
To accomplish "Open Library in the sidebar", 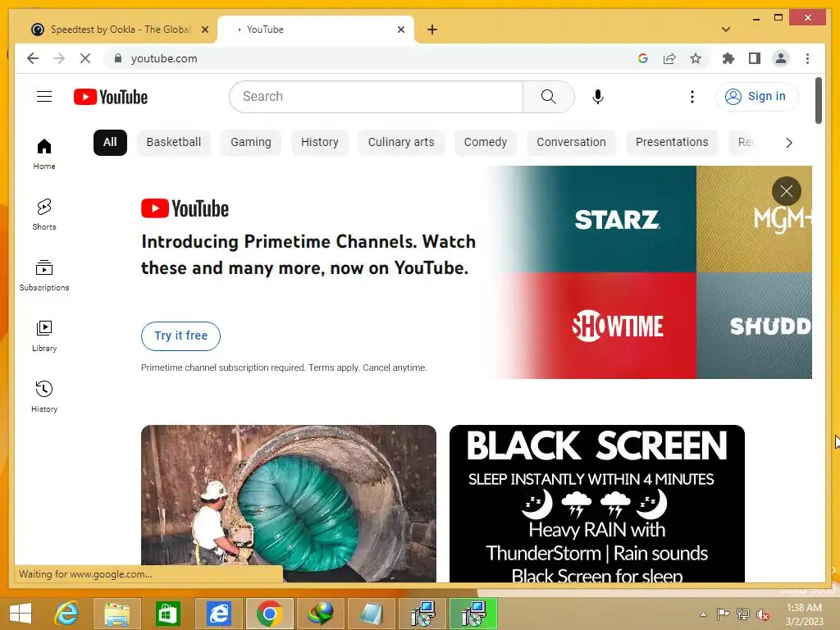I will [x=44, y=336].
